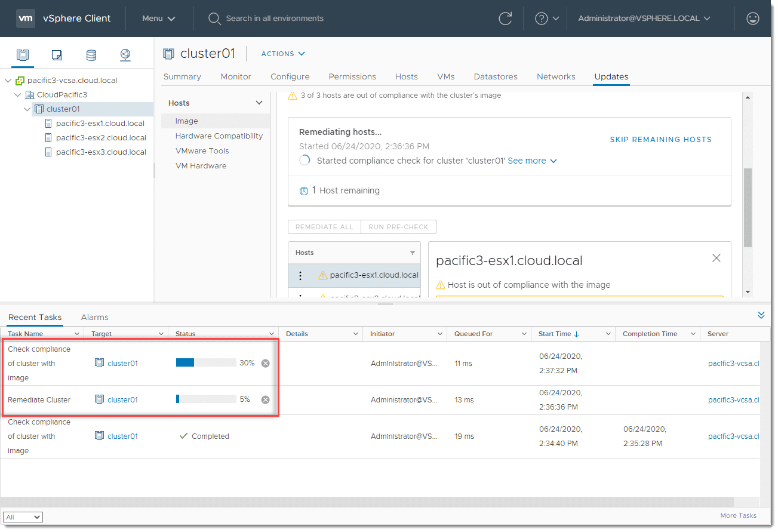Cancel the Remediate Cluster task

pos(266,399)
